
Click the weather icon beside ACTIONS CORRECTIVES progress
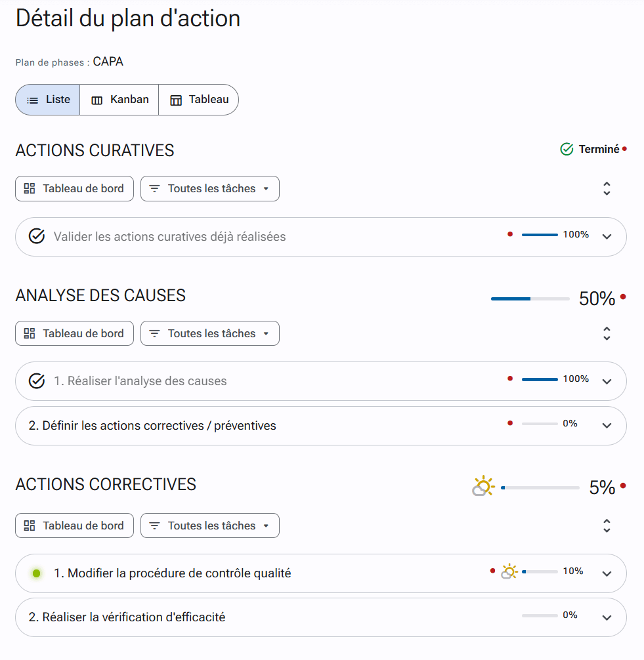483,487
